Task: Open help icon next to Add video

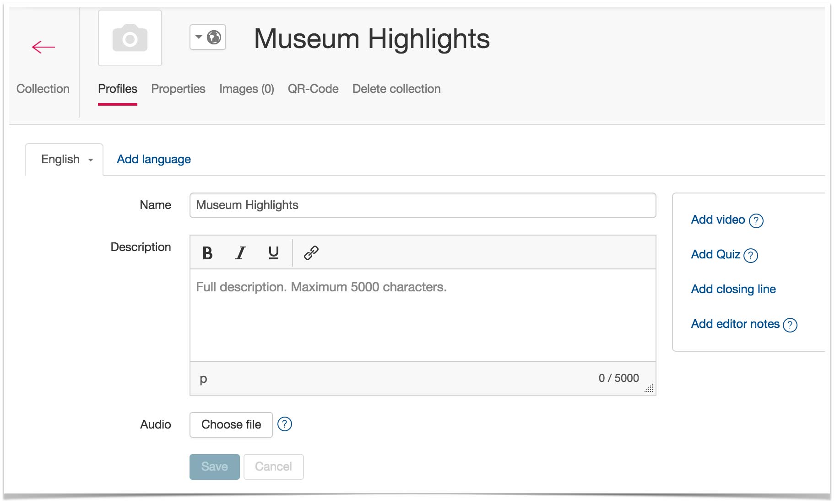Action: [x=756, y=221]
